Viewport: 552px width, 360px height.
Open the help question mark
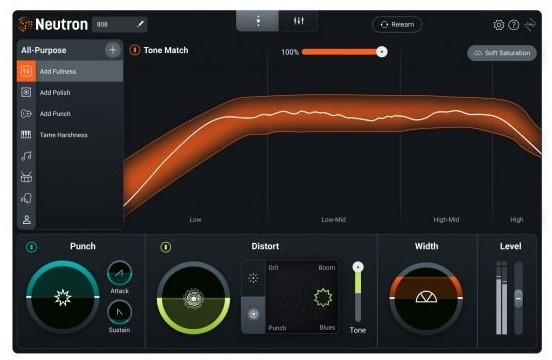pos(514,25)
